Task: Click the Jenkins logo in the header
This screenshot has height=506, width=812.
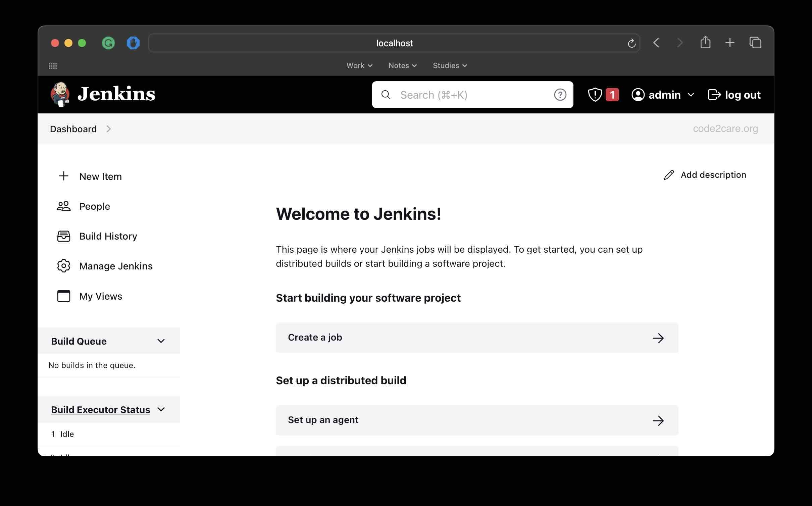Action: tap(60, 94)
